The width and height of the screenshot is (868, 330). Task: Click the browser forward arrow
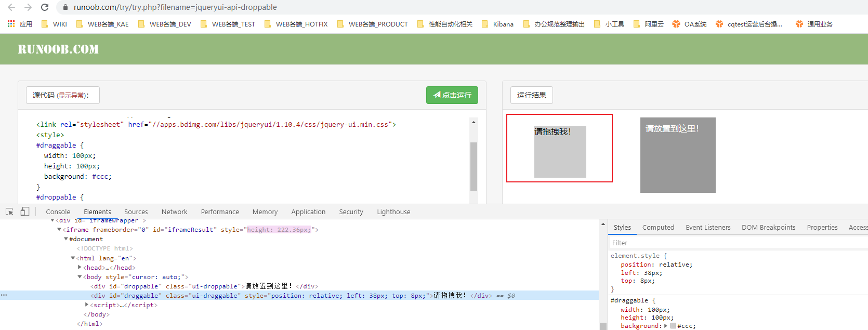(28, 7)
